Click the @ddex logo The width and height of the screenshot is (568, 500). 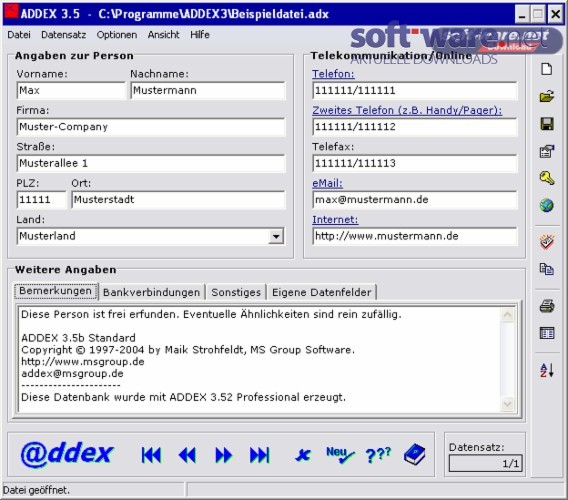click(67, 454)
